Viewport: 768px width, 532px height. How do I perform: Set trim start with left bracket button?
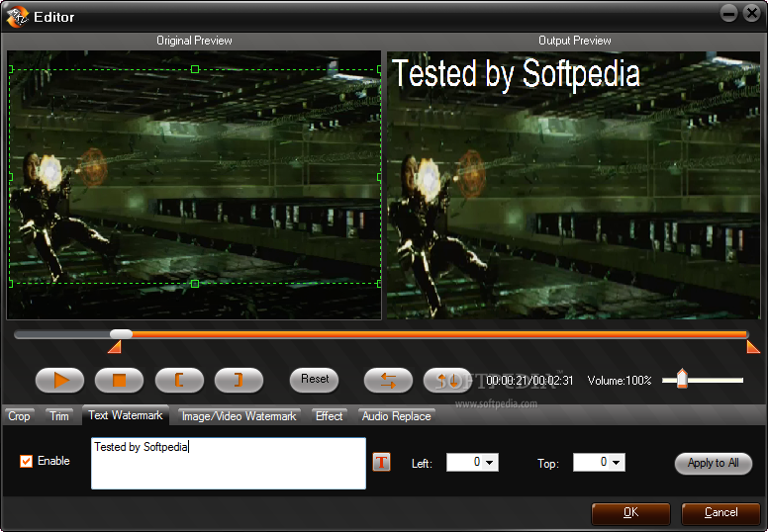(x=179, y=380)
